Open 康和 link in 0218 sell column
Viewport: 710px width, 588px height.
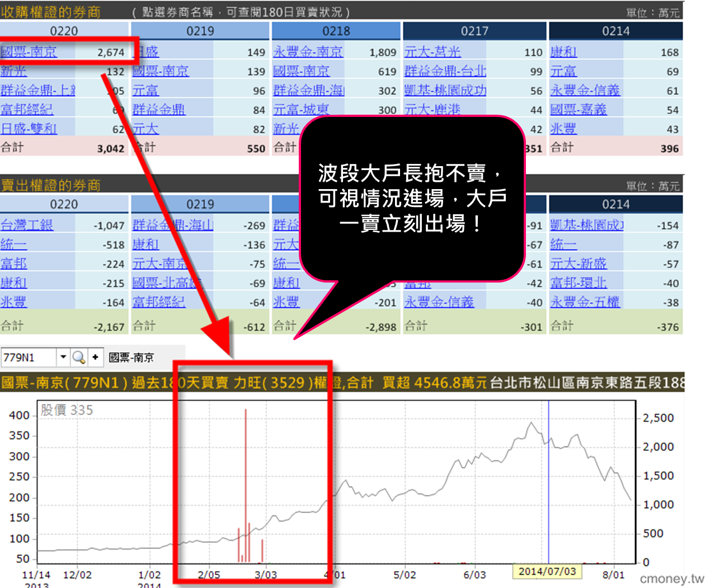(286, 283)
